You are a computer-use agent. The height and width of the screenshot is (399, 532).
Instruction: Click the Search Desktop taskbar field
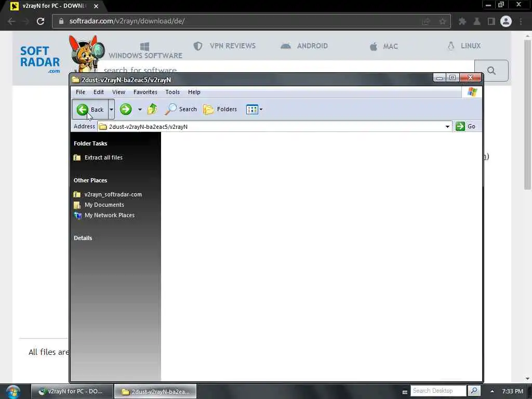(438, 391)
